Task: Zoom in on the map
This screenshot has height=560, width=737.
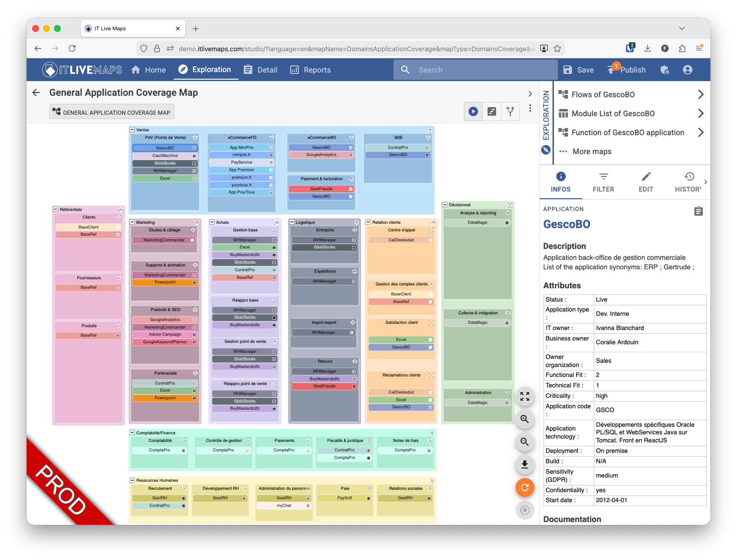Action: (x=525, y=419)
